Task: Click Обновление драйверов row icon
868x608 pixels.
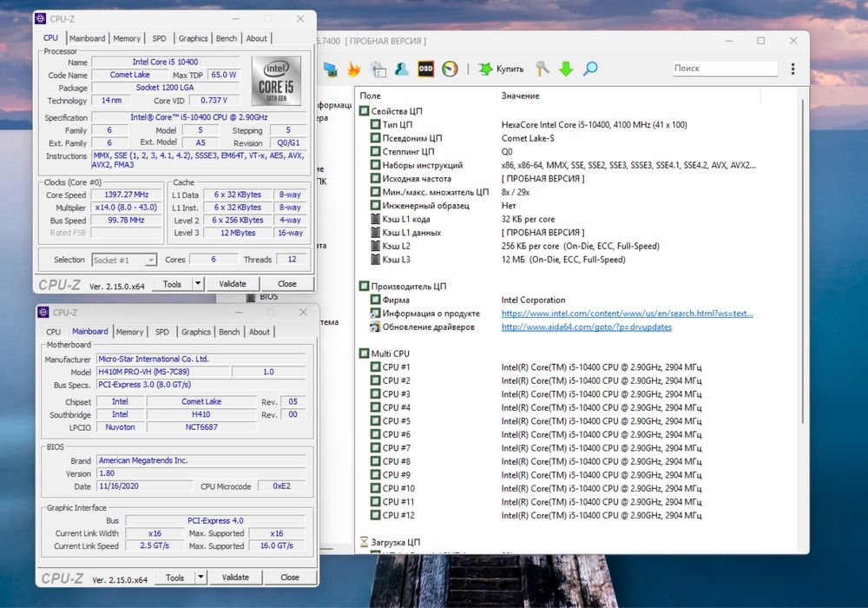Action: point(375,327)
